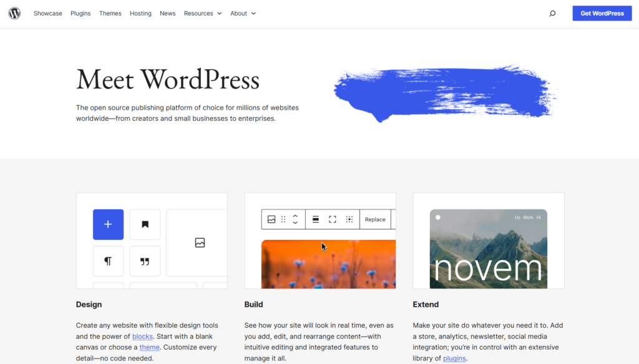Expand the Resources dropdown menu

pos(203,14)
